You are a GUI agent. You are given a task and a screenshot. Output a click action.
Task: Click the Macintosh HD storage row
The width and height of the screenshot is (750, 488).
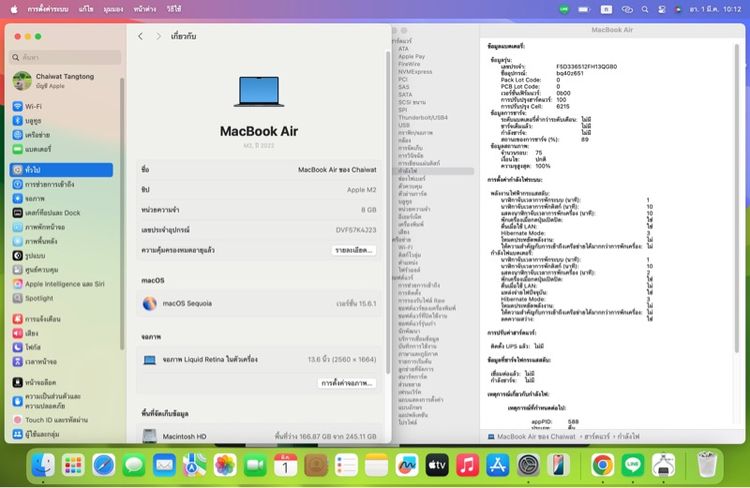click(x=259, y=436)
